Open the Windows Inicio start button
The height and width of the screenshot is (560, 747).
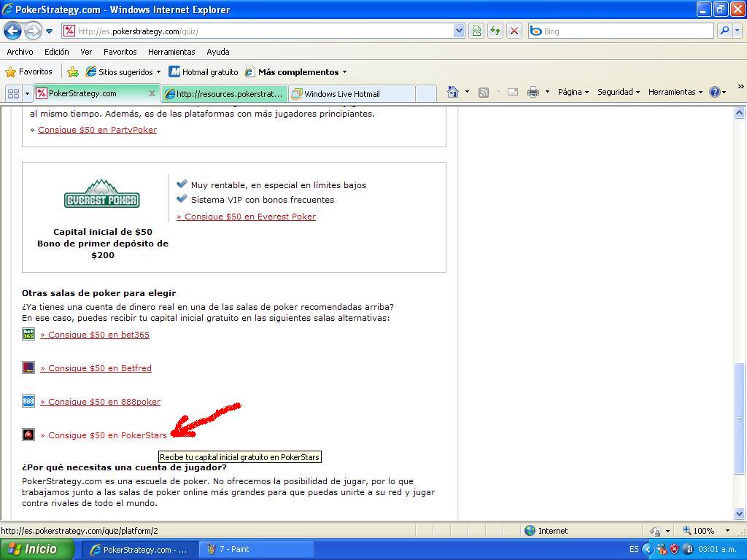coord(37,549)
